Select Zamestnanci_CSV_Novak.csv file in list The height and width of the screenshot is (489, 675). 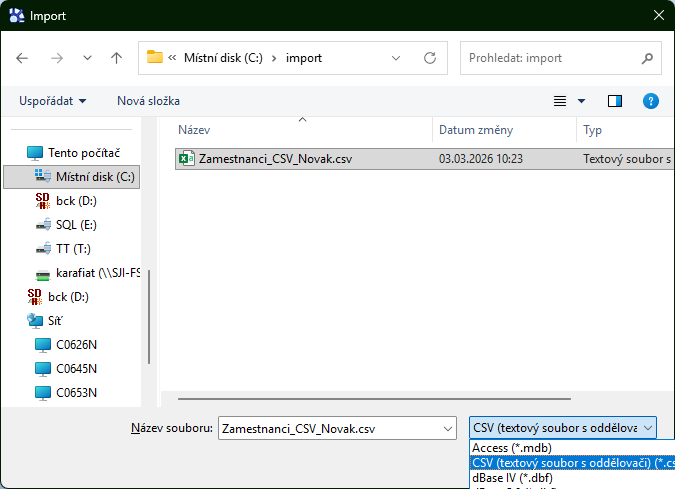pyautogui.click(x=275, y=158)
